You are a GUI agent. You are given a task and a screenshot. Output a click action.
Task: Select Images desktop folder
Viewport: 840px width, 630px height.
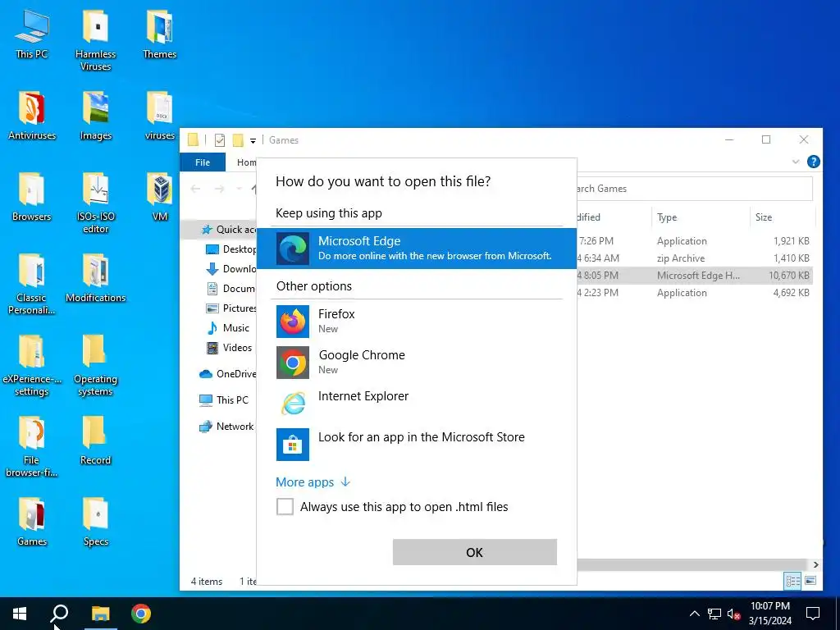[96, 116]
